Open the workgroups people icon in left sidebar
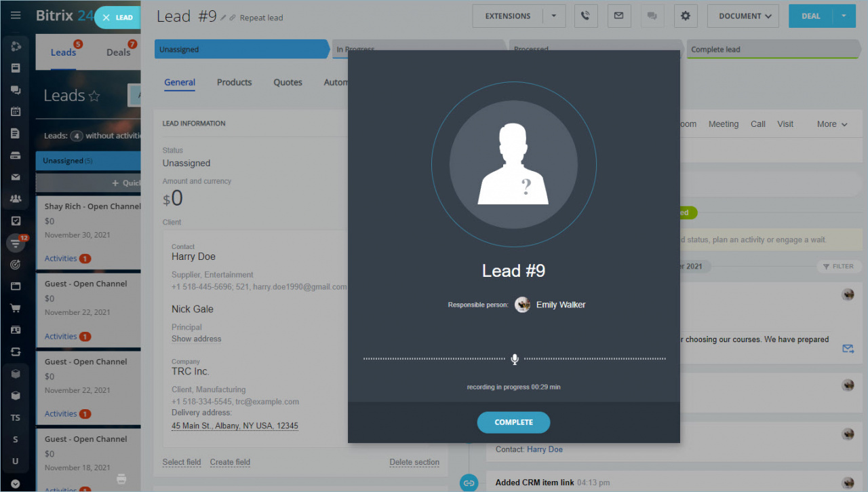The image size is (868, 492). click(16, 199)
